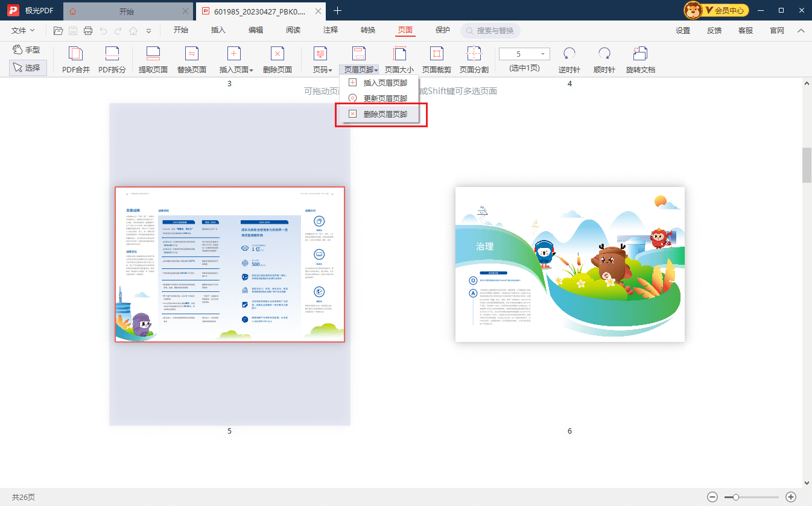Image resolution: width=812 pixels, height=506 pixels.
Task: Switch to the 注释 ribbon tab
Action: click(331, 30)
